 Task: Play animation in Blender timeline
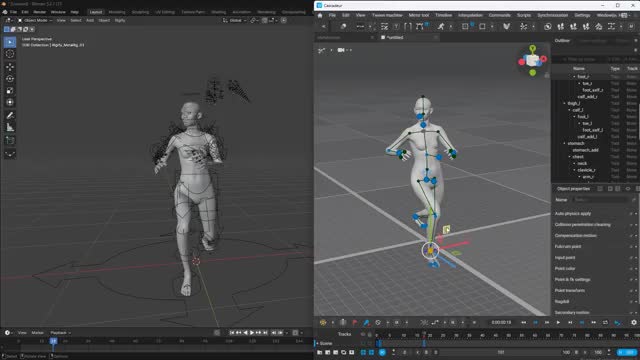click(252, 333)
